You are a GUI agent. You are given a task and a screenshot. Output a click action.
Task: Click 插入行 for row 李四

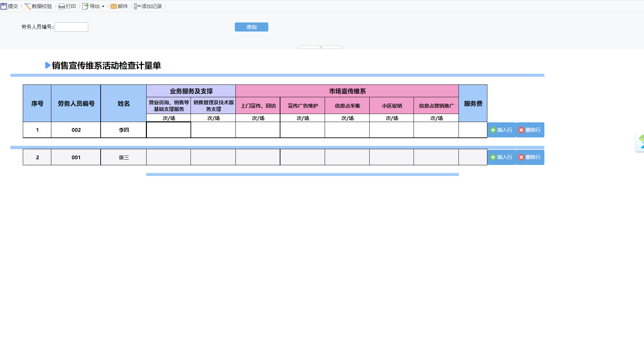[501, 130]
